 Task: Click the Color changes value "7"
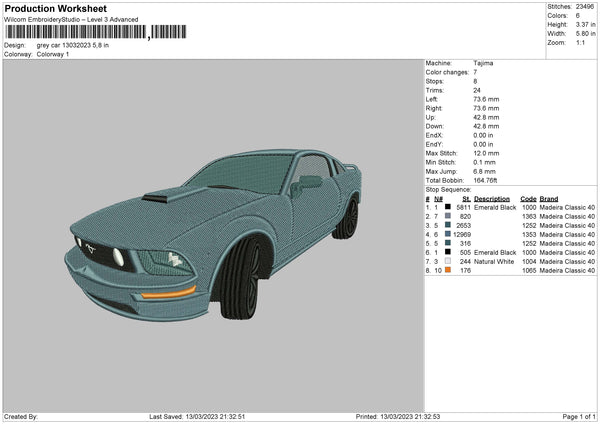point(475,72)
